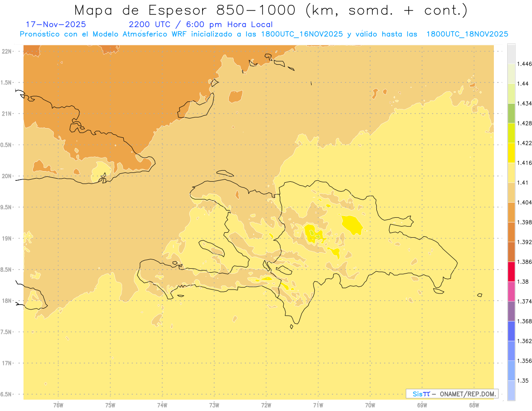This screenshot has width=532, height=411.
Task: Click the 69W longitude label
Action: tap(422, 405)
